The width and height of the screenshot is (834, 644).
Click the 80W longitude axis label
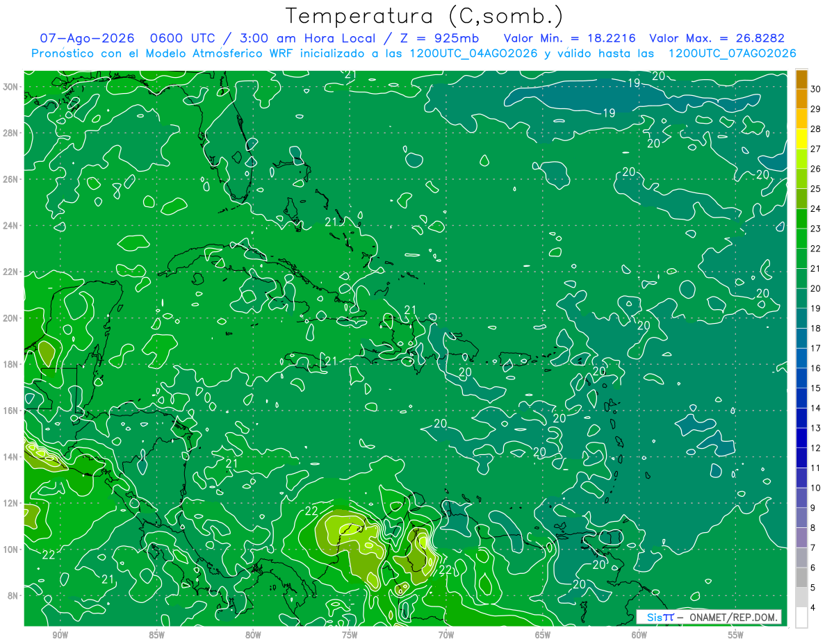pyautogui.click(x=253, y=635)
